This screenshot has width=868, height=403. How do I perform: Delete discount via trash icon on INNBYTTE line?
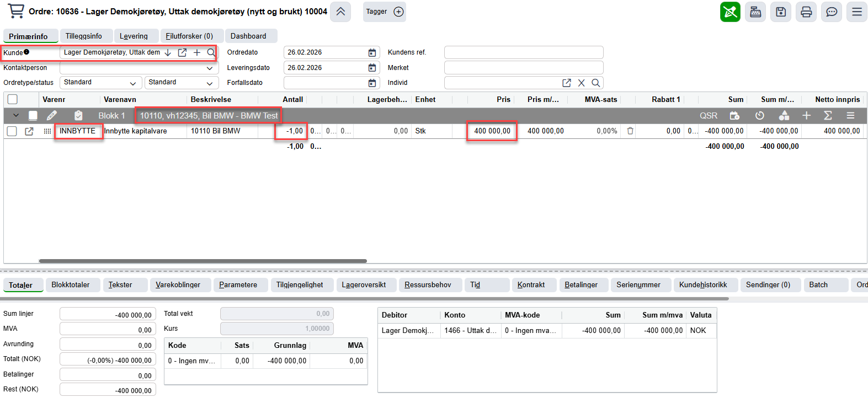tap(630, 131)
